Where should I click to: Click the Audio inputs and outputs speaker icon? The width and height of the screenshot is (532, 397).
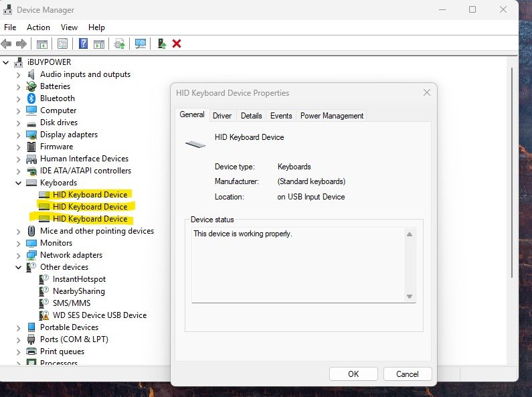tap(31, 74)
